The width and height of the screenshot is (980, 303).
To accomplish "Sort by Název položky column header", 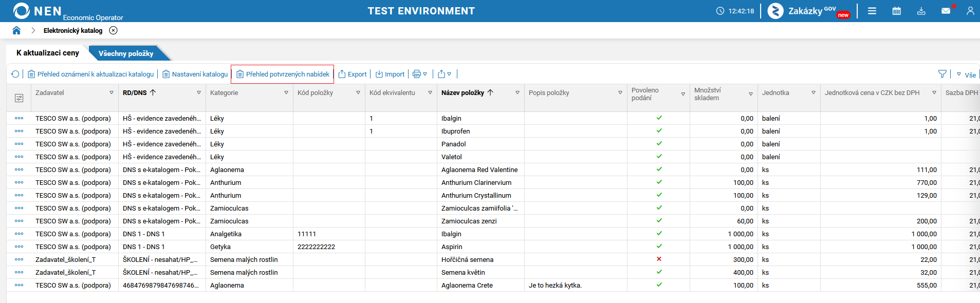I will [x=463, y=92].
